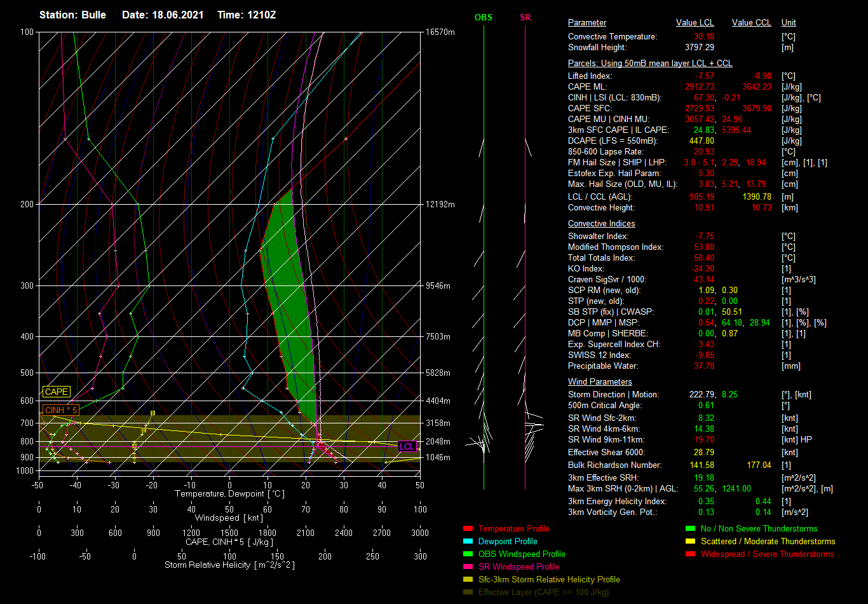Click the underlined Parameter column header
Screen dimensions: 868x604
pos(587,23)
